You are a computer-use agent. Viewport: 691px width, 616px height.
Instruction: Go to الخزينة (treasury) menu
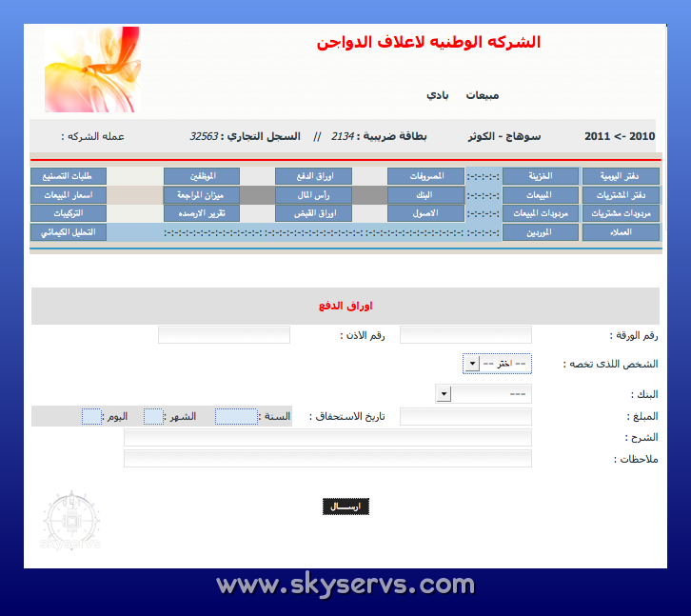(540, 176)
